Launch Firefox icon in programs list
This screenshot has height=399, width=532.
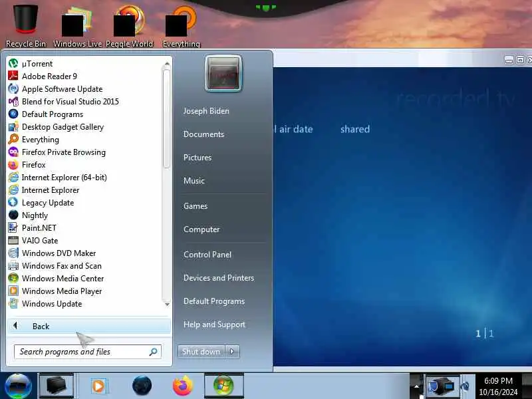tap(13, 165)
